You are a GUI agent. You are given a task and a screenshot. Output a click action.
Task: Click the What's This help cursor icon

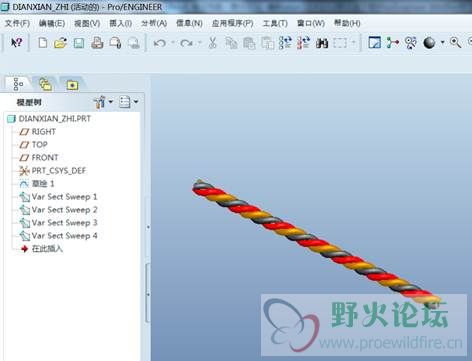(16, 43)
